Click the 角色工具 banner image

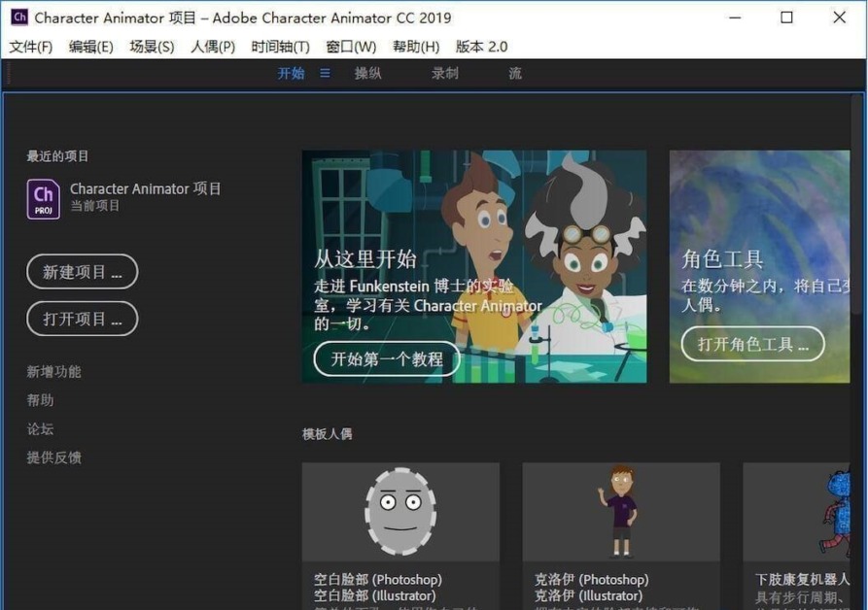click(x=759, y=266)
